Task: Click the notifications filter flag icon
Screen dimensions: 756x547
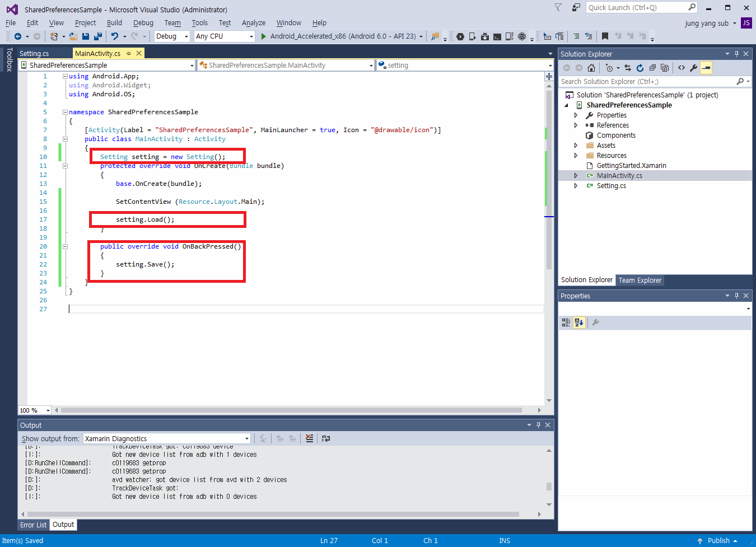Action: (558, 7)
